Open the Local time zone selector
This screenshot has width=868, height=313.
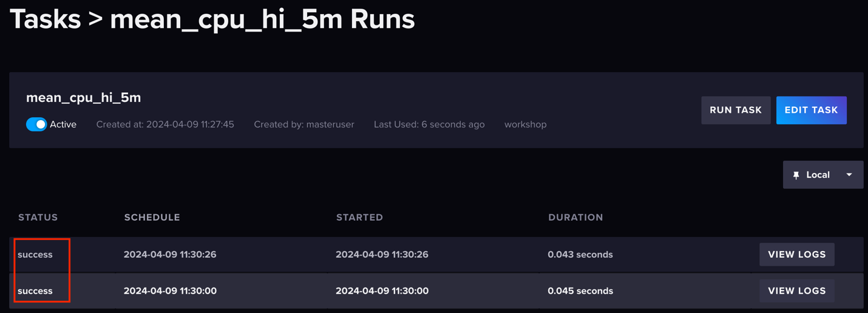pos(822,175)
